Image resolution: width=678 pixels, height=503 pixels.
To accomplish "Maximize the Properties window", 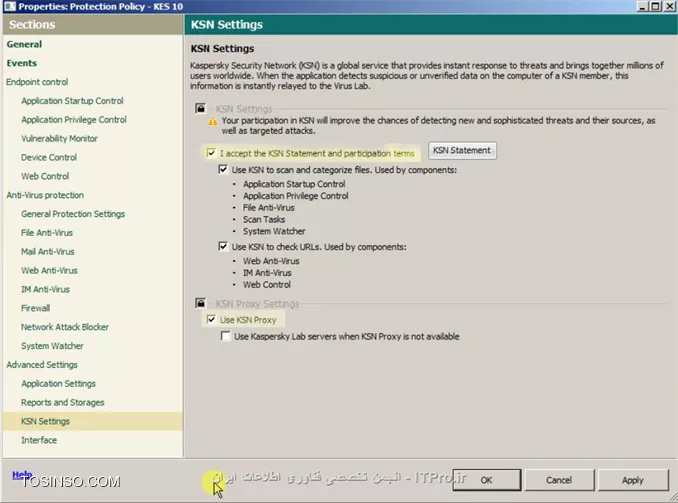I will tap(656, 6).
